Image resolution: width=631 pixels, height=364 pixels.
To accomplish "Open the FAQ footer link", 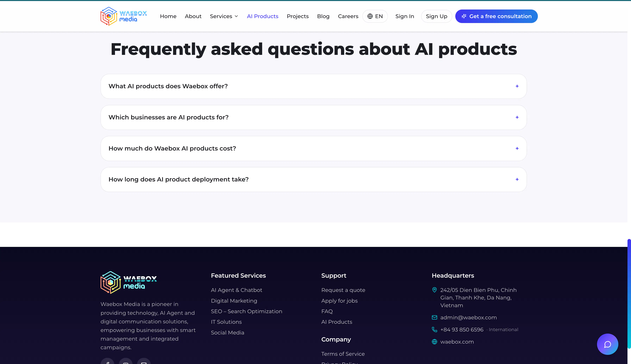I will click(x=327, y=311).
